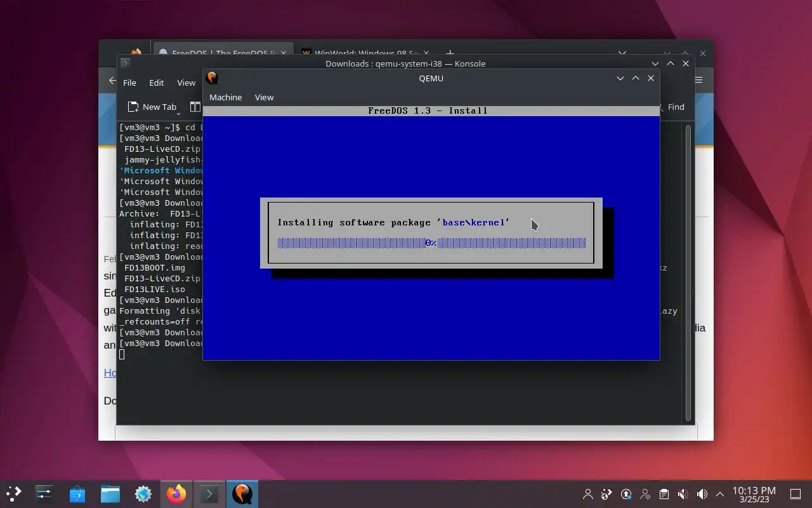
Task: Click the terminal cursor block in Konsole
Action: [122, 354]
